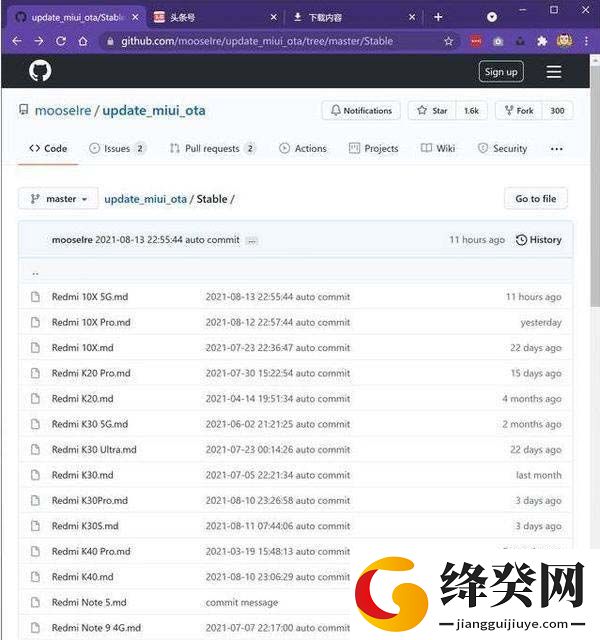This screenshot has height=640, width=600.
Task: Open the more repository tabs ellipsis
Action: pos(556,149)
